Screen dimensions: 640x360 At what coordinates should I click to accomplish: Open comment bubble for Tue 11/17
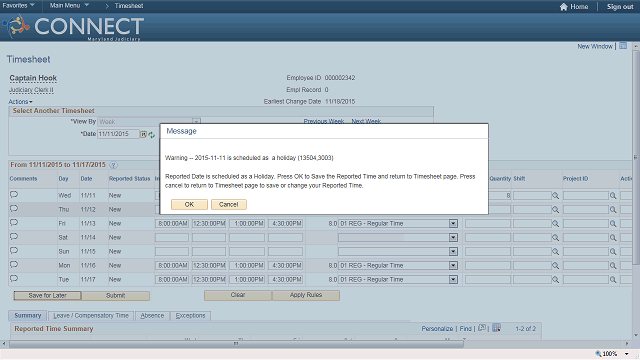(x=14, y=279)
